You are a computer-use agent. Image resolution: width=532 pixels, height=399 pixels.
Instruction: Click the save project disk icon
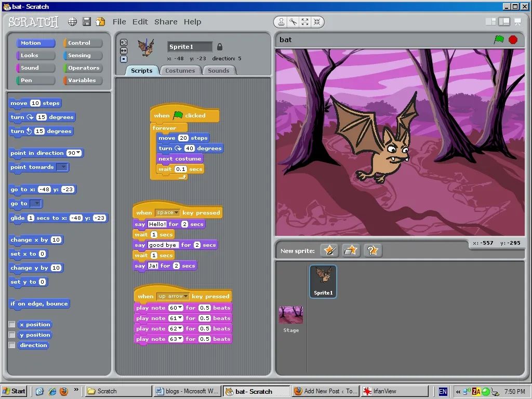coord(87,22)
